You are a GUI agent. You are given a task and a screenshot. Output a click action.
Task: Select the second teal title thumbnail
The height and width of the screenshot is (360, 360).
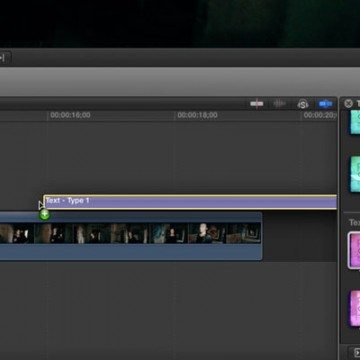[x=355, y=174]
